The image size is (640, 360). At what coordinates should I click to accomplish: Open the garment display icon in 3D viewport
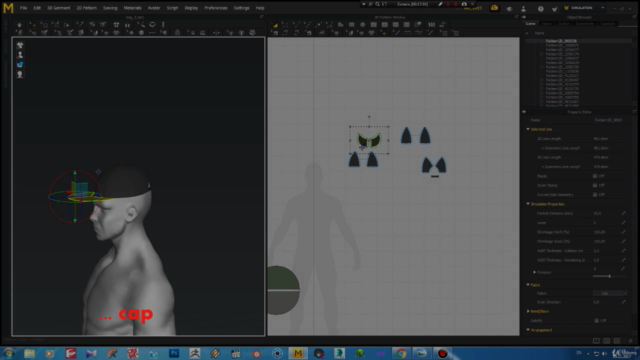[x=20, y=45]
